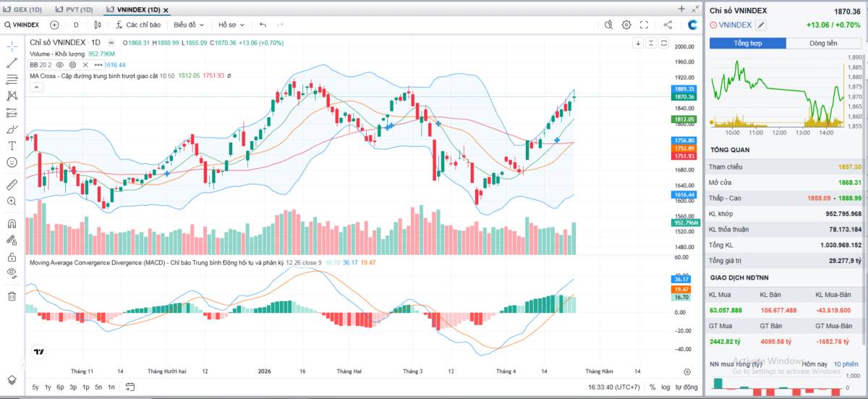Select the brush drawing tool
This screenshot has height=399, width=868.
[x=12, y=129]
